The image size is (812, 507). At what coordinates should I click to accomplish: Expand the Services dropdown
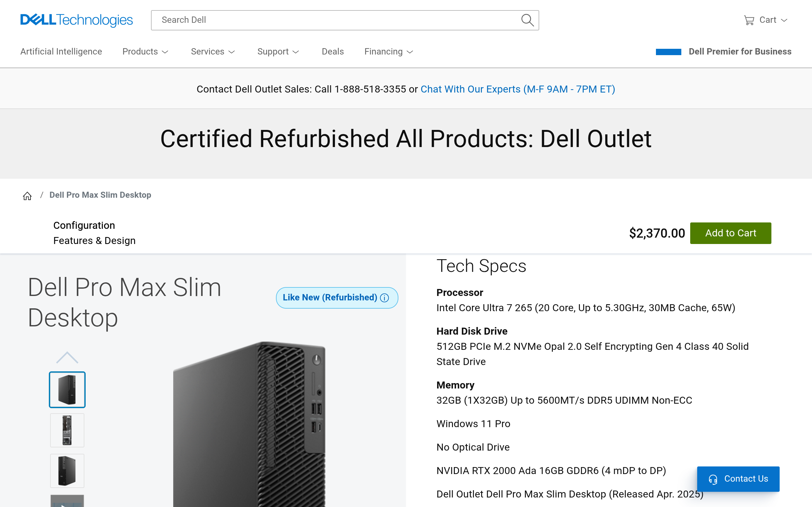coord(213,52)
